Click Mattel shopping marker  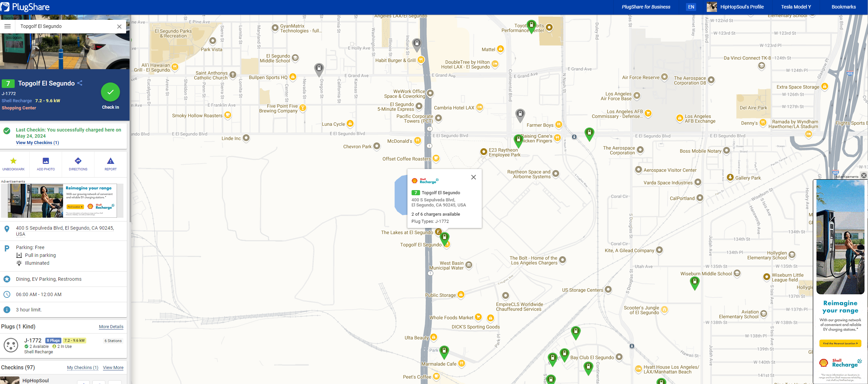(500, 49)
